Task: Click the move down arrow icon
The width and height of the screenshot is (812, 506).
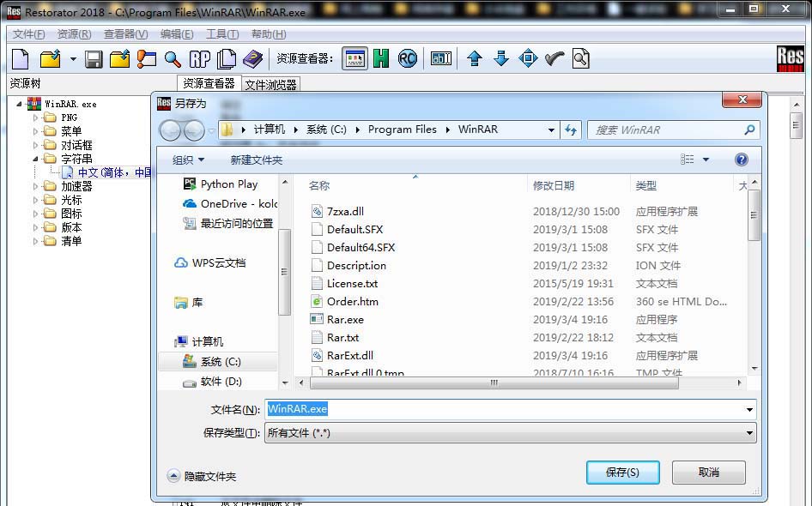Action: pyautogui.click(x=501, y=58)
